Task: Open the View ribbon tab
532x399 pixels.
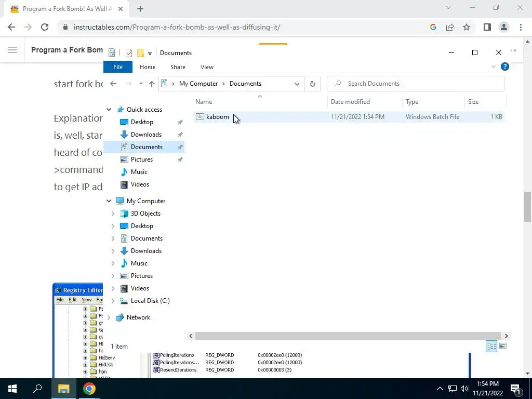Action: pos(207,67)
